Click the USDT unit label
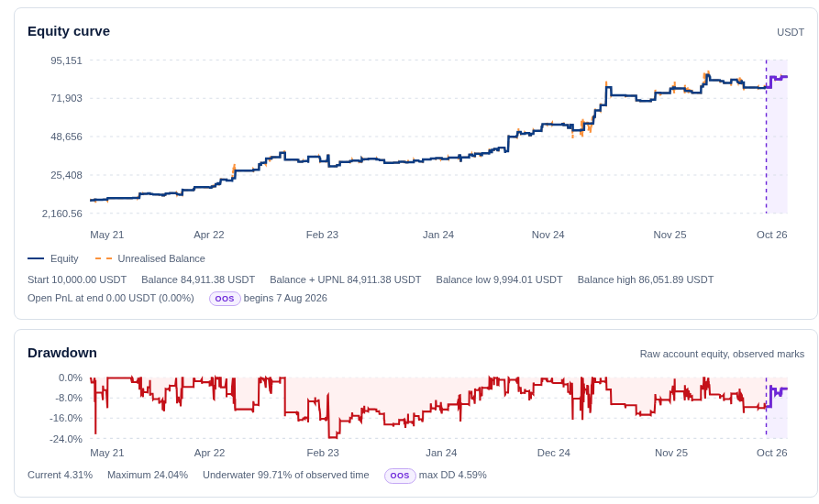819x504 pixels. (791, 32)
